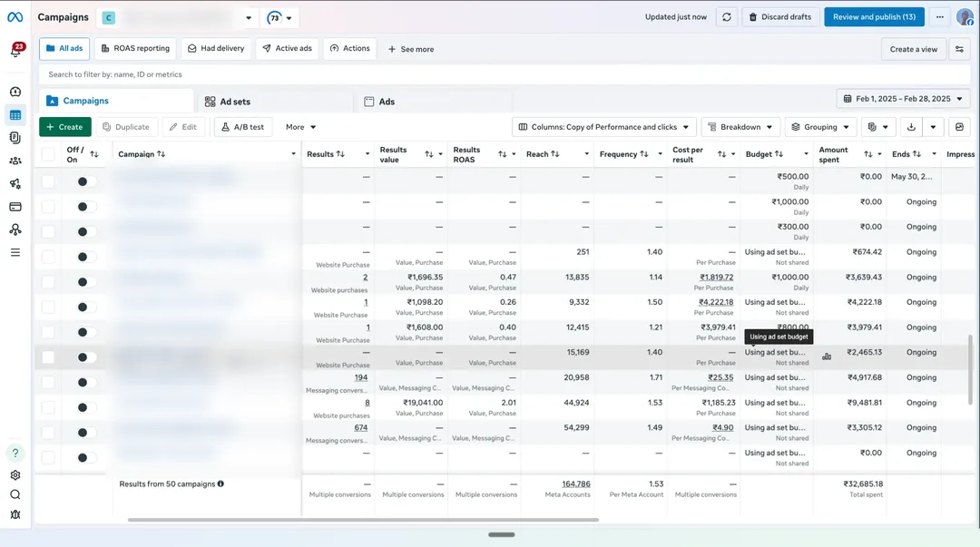The image size is (980, 547).
Task: Click Review and publish (13)
Action: tap(874, 17)
